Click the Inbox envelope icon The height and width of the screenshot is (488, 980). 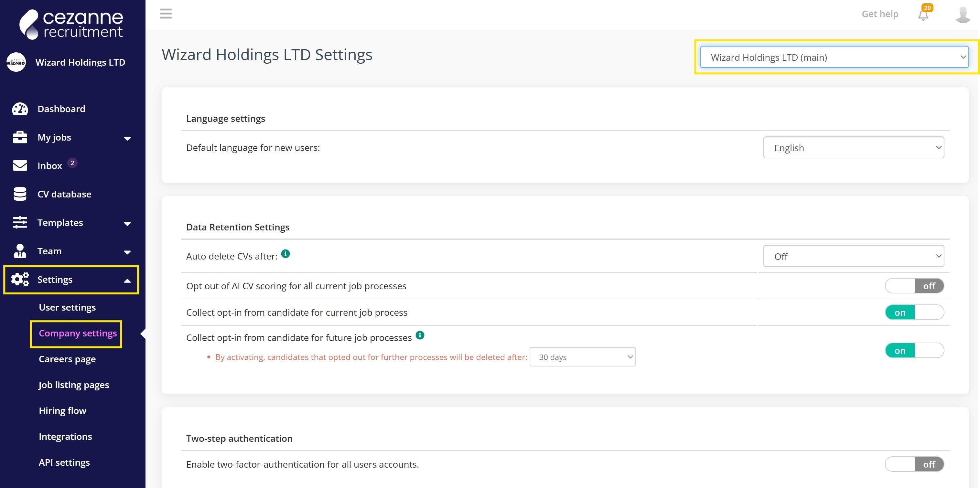(20, 165)
